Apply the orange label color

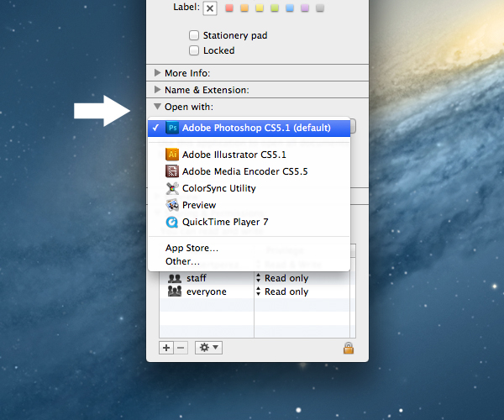click(244, 8)
